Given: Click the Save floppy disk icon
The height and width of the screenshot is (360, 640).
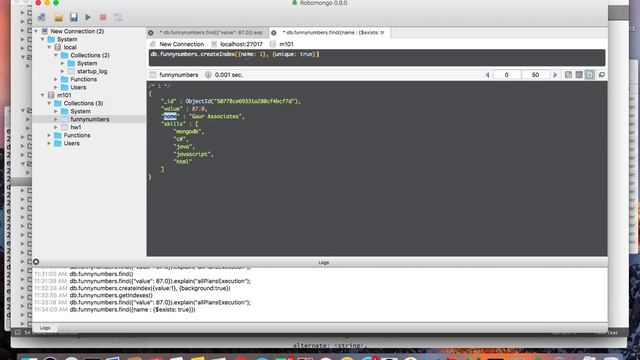Looking at the screenshot, I should tap(73, 17).
